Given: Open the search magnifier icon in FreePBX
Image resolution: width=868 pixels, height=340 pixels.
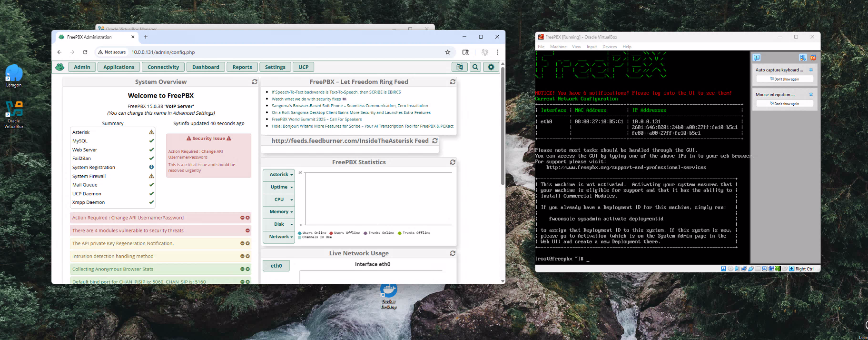Looking at the screenshot, I should point(475,67).
